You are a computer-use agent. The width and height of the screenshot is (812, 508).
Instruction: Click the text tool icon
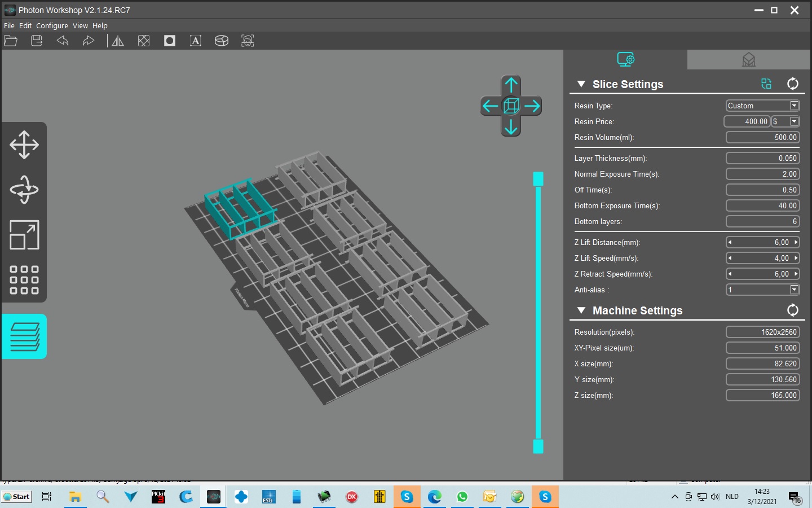196,41
